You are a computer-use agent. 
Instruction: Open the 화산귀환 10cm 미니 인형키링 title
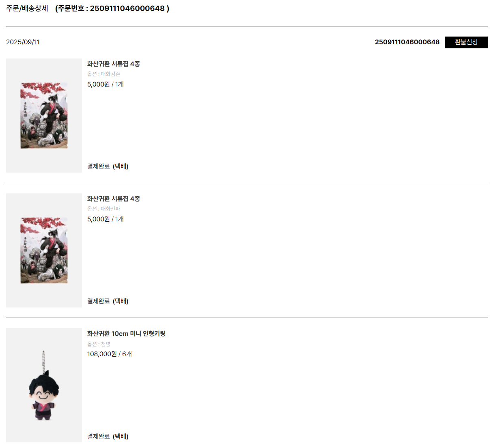pyautogui.click(x=126, y=333)
